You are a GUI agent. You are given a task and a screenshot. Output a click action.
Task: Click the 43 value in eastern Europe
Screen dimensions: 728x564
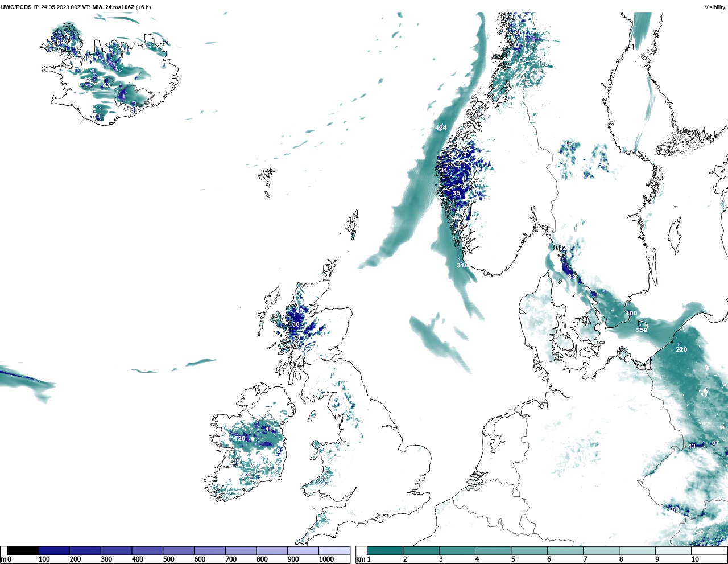click(692, 446)
